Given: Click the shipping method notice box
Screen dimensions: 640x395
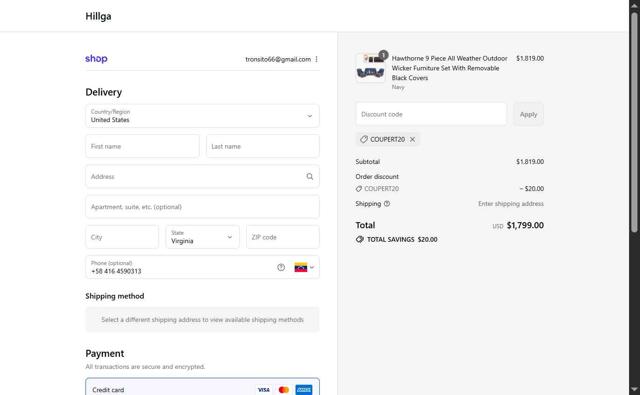Looking at the screenshot, I should click(202, 320).
